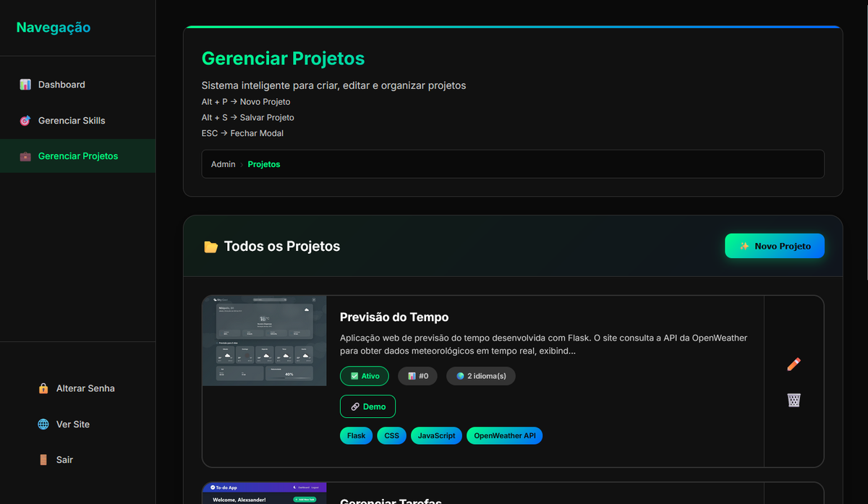This screenshot has height=504, width=868.
Task: Open the Demo link for Previsão do Tempo
Action: (367, 406)
